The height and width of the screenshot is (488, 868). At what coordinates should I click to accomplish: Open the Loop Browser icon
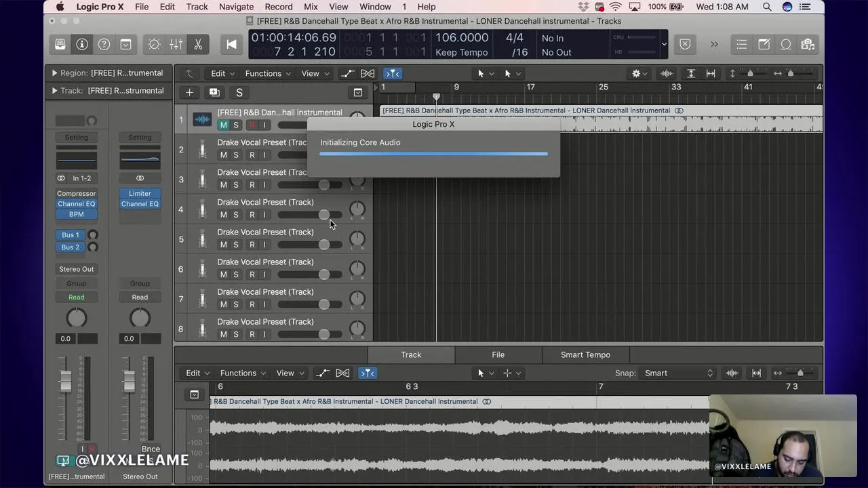point(786,45)
